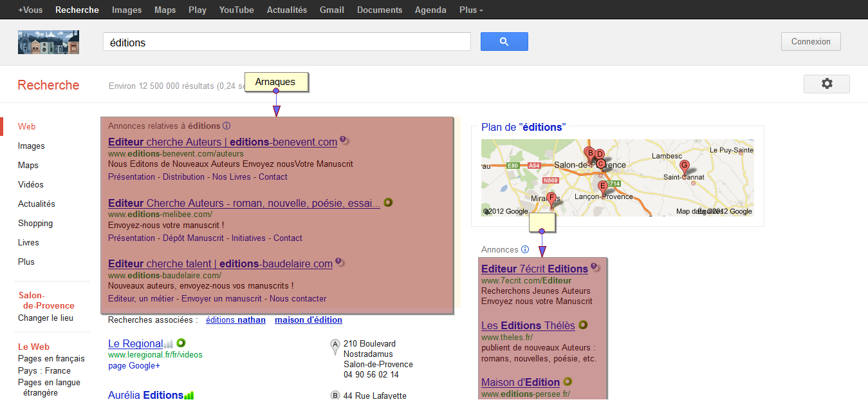868x402 pixels.
Task: Click green reputation icon beside Le Regional
Action: click(x=181, y=343)
